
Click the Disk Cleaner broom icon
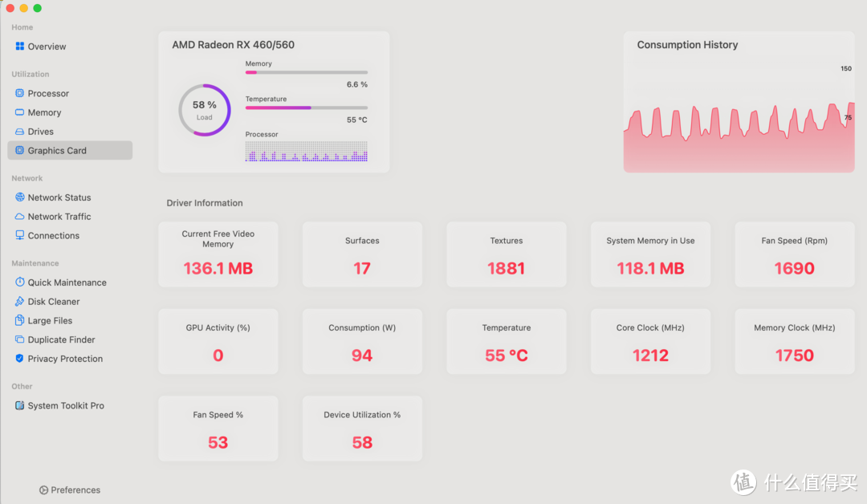[x=20, y=302]
